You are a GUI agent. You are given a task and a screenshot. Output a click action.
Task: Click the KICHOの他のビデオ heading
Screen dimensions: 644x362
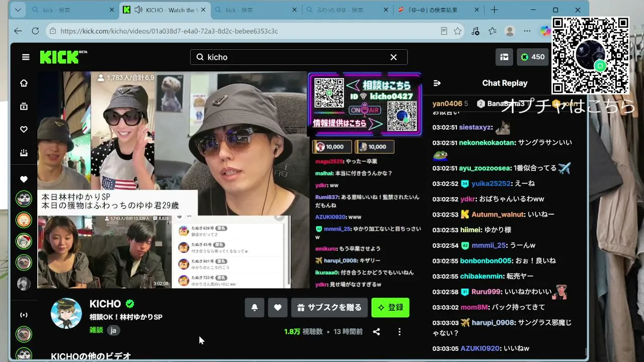(x=91, y=356)
